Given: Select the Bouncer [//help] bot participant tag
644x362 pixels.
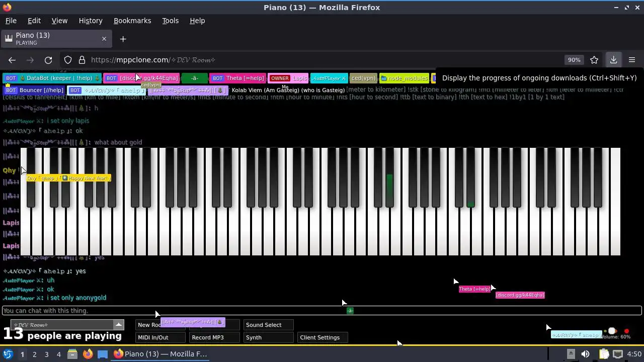Looking at the screenshot, I should [34, 90].
